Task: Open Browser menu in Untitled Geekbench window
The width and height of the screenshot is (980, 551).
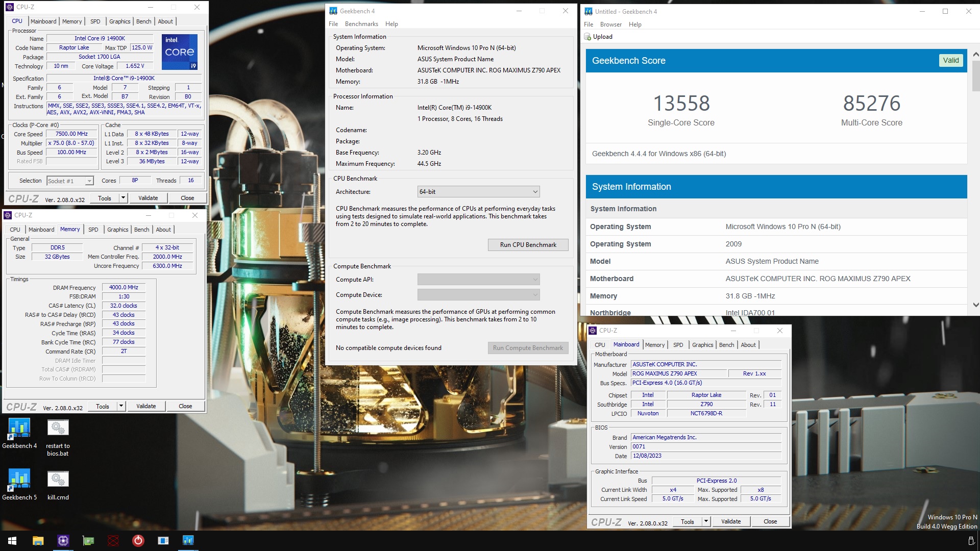Action: pyautogui.click(x=610, y=24)
